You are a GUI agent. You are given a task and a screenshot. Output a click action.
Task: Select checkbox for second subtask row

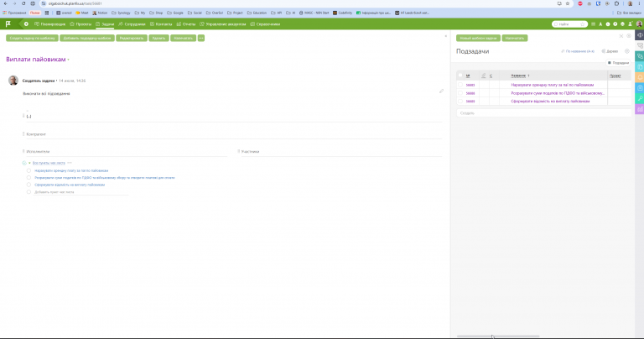coord(460,93)
